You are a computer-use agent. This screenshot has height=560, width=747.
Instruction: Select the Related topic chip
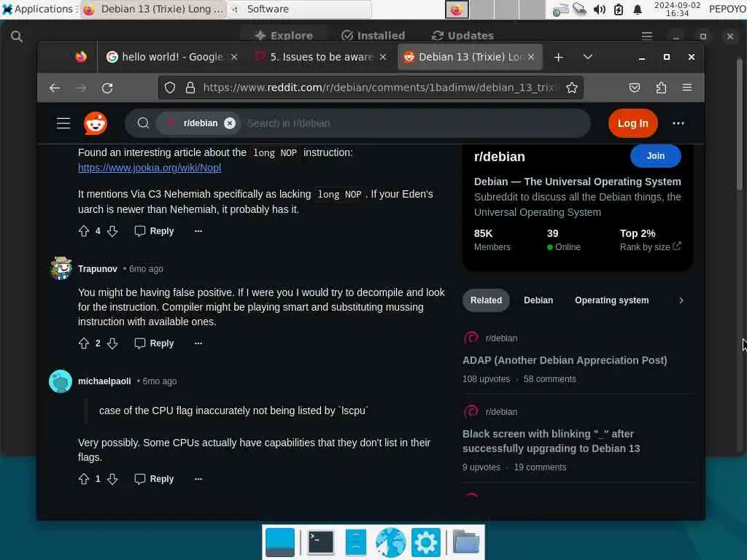coord(486,300)
